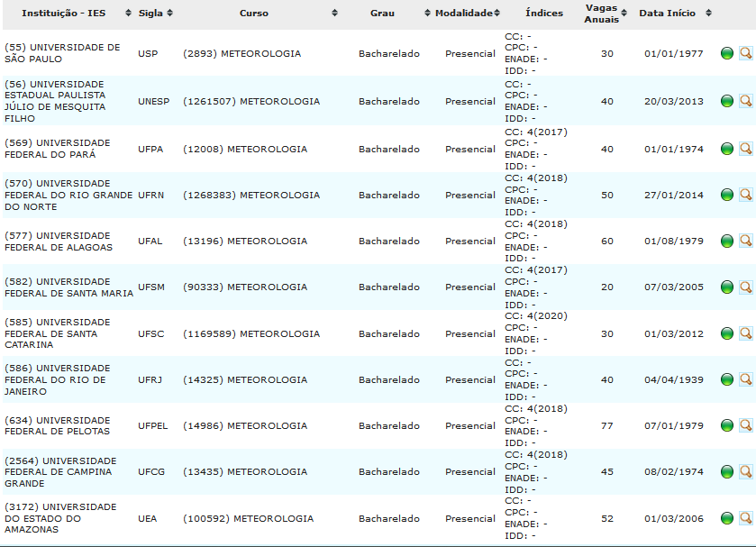This screenshot has height=547, width=756.
Task: Click the Curso header label
Action: [x=254, y=13]
